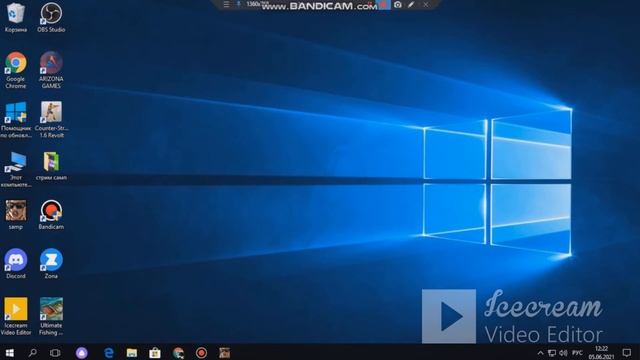
Task: Open the volume speaker tray icon
Action: pos(563,353)
